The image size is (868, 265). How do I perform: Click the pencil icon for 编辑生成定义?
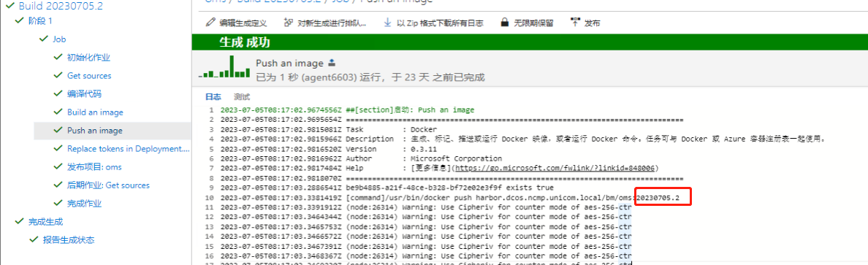click(210, 23)
